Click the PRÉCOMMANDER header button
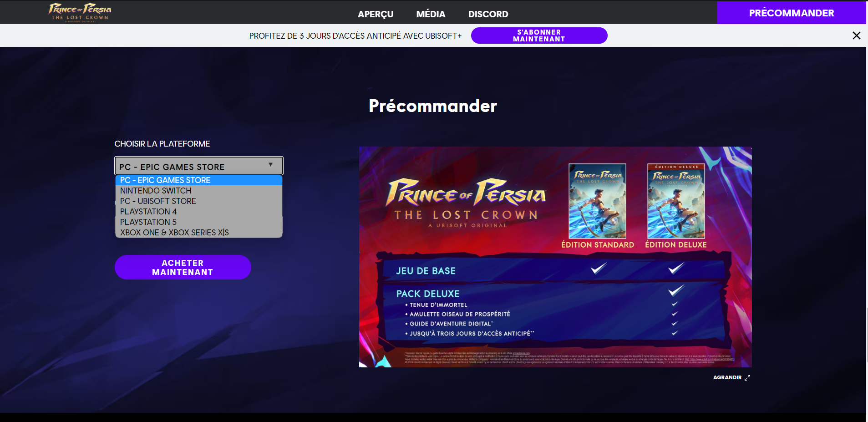The width and height of the screenshot is (868, 422). click(792, 13)
